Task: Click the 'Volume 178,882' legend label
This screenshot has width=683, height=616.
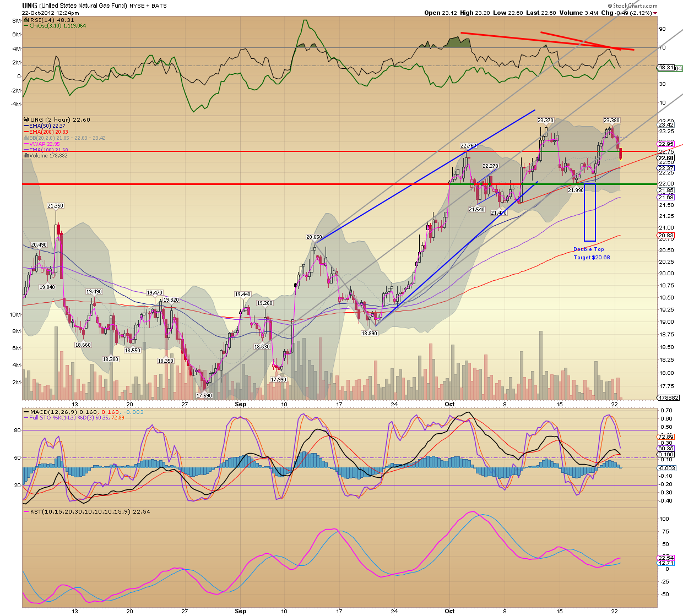Action: (x=48, y=156)
